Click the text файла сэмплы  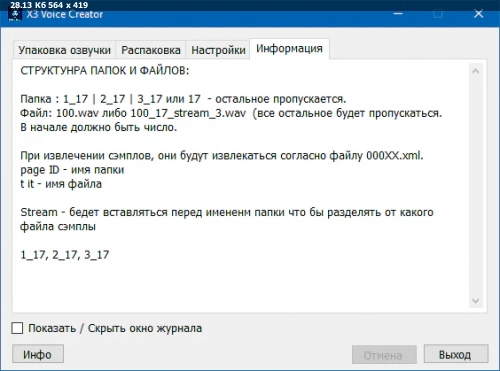tap(58, 227)
